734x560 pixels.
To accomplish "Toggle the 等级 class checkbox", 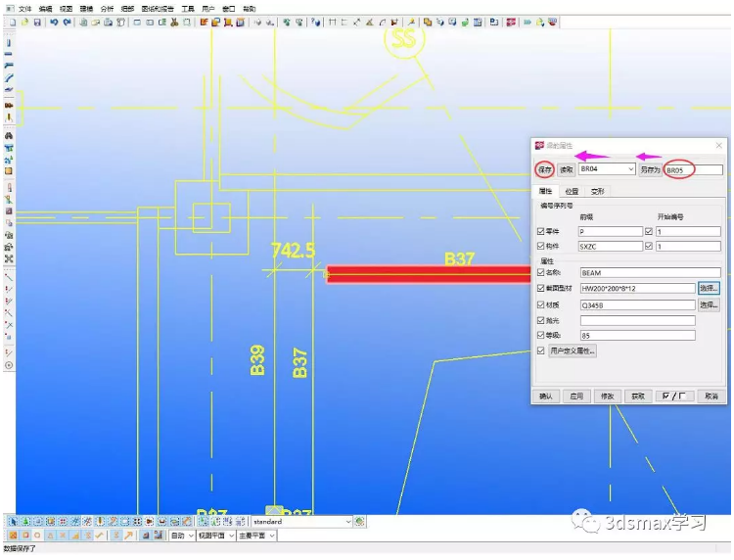I will pos(540,335).
